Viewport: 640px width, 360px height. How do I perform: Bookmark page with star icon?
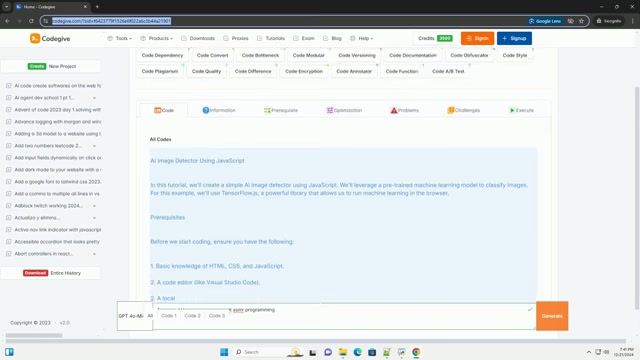tap(581, 21)
